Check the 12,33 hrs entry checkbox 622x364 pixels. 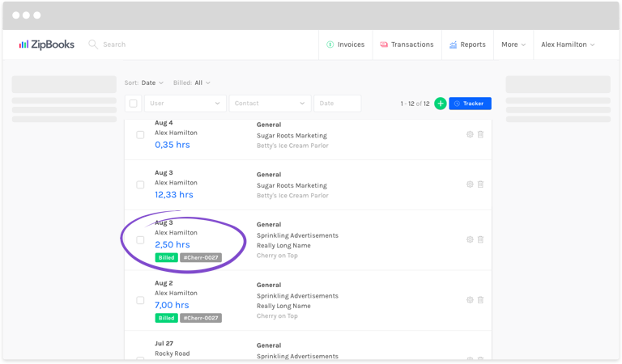(x=140, y=184)
